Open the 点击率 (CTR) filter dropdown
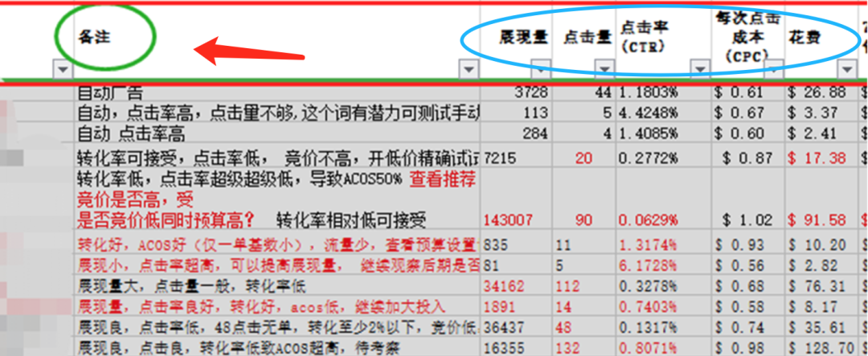Screen dimensions: 868x356 click(702, 70)
